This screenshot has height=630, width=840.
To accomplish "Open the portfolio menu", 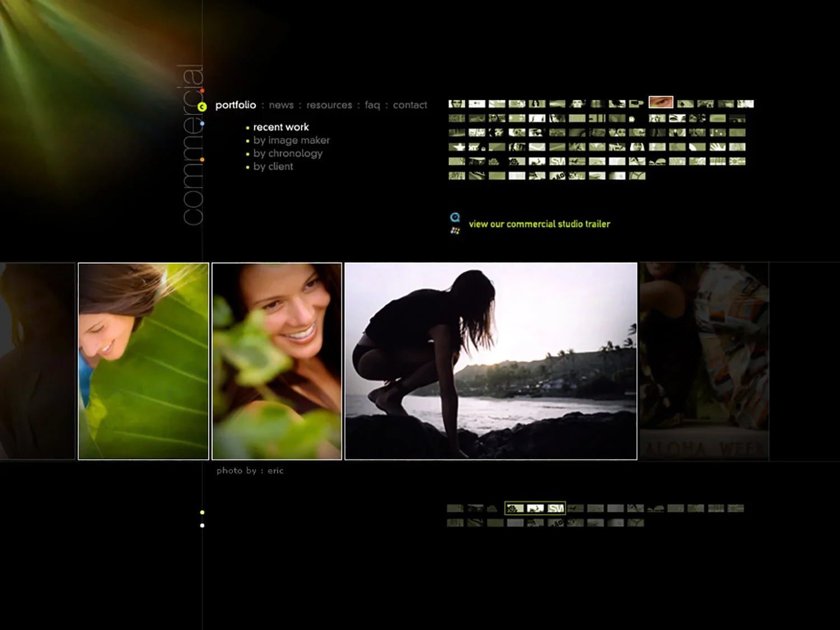I will pyautogui.click(x=236, y=105).
